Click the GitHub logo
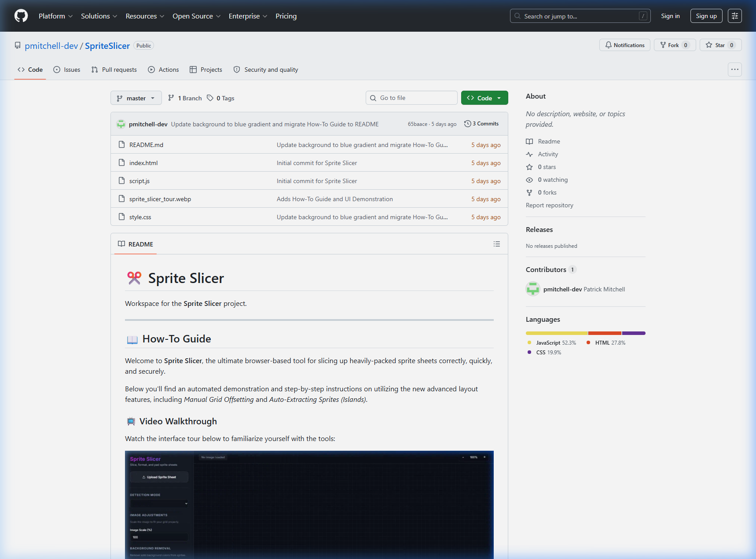Image resolution: width=756 pixels, height=559 pixels. (21, 16)
